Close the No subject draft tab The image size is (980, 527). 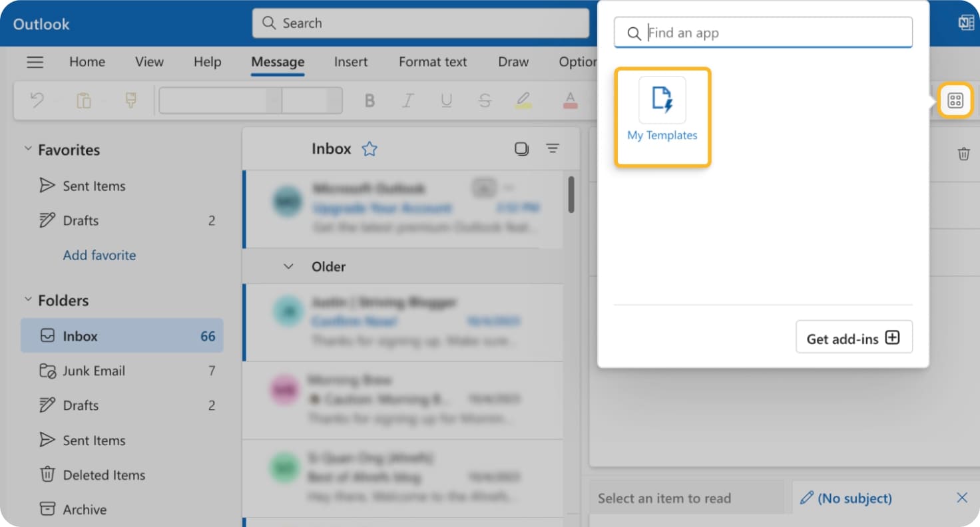(962, 498)
